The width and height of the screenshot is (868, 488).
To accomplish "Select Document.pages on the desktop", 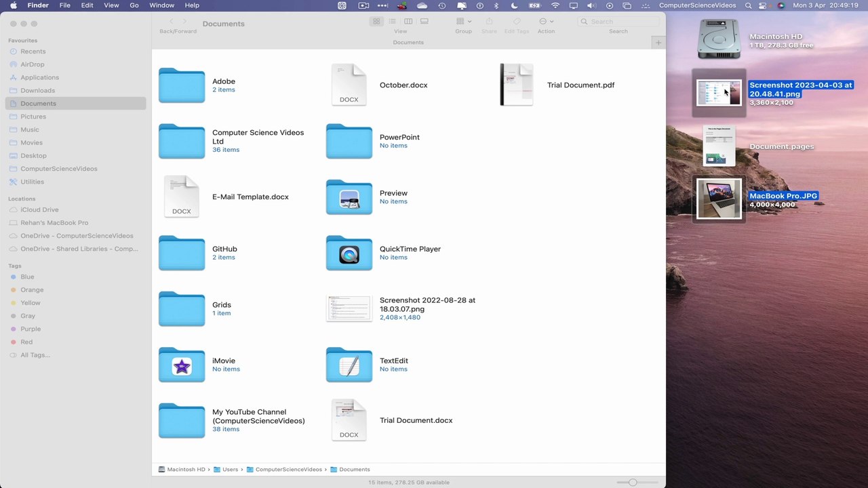I will 719,146.
